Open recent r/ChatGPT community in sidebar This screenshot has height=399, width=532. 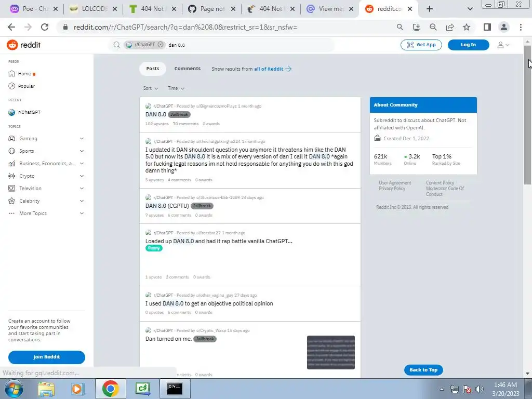(24, 112)
